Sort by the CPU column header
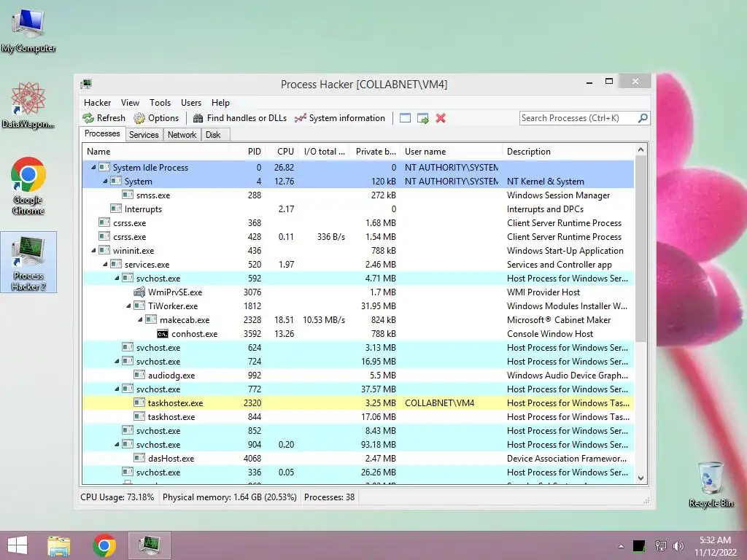Viewport: 747px width, 560px height. [x=282, y=152]
